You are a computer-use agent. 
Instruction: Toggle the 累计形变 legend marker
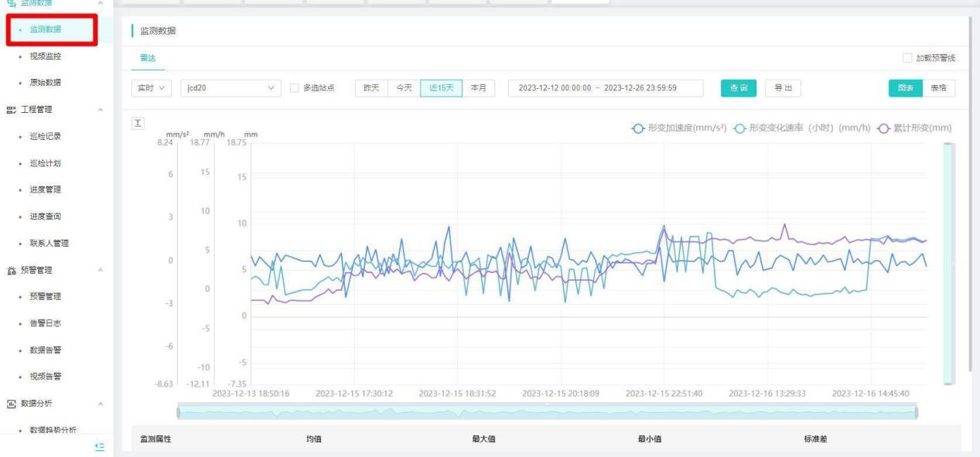[883, 128]
